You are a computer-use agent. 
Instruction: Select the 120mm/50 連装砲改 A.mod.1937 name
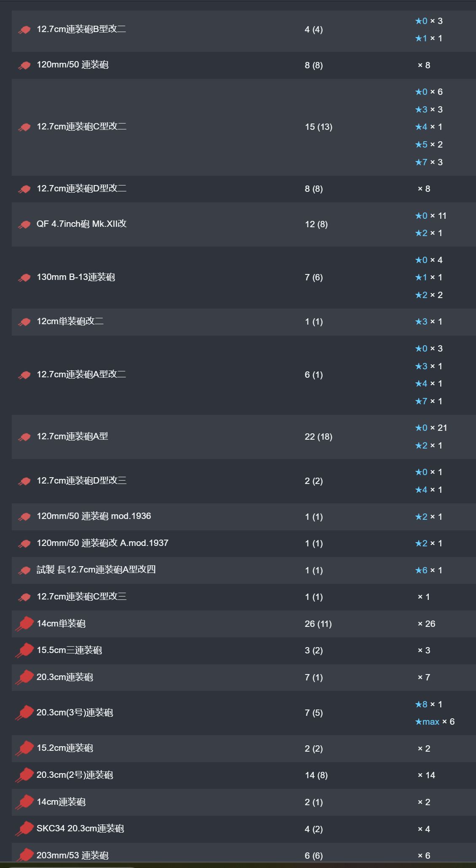coord(102,543)
